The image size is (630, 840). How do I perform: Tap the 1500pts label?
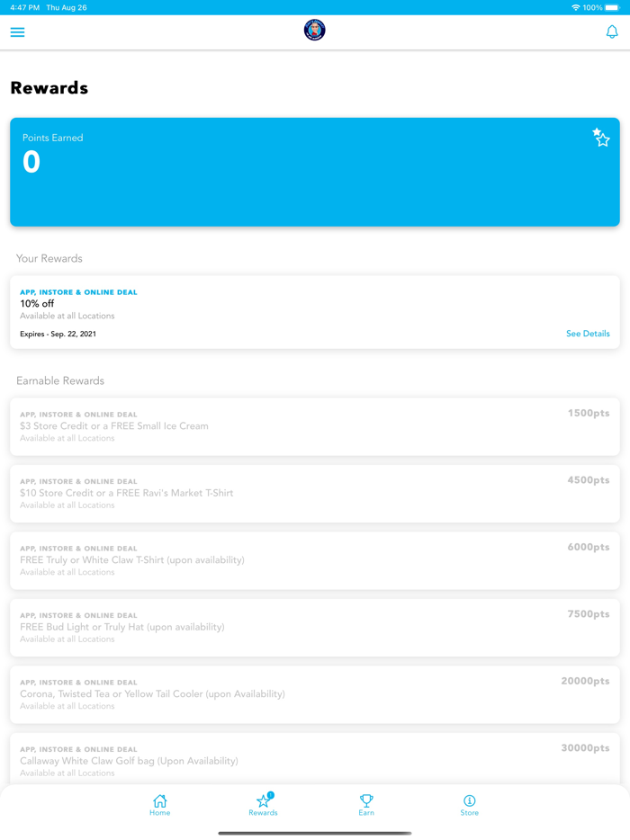pos(588,414)
